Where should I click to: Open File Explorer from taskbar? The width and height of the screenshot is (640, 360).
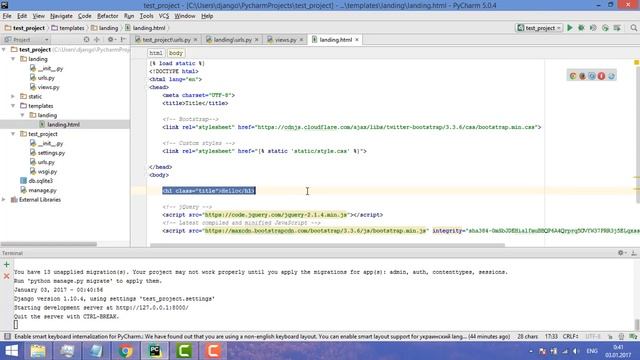(x=38, y=351)
